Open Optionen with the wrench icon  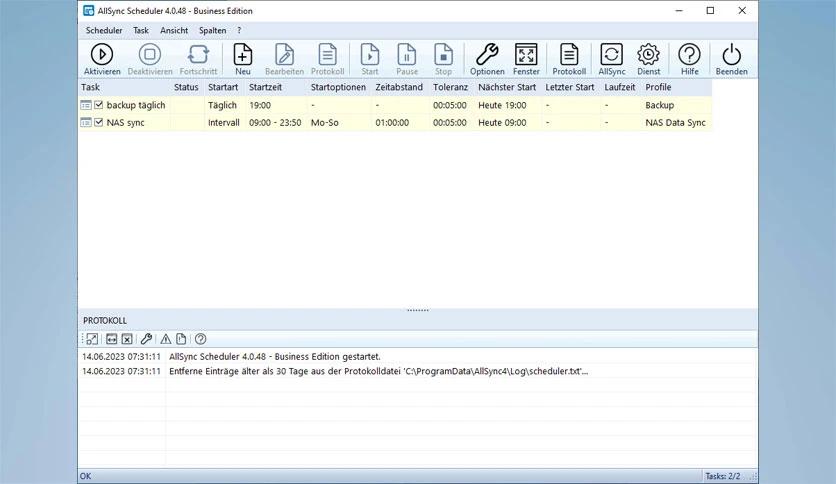[x=487, y=59]
